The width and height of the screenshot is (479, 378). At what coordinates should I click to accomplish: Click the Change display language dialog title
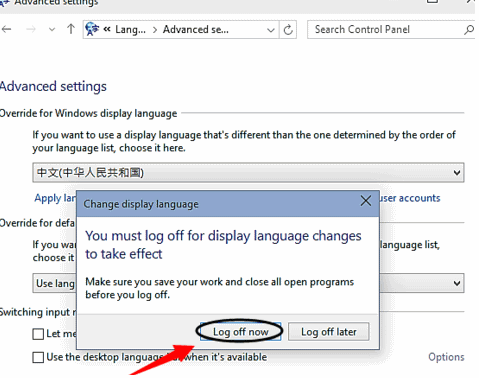click(141, 204)
